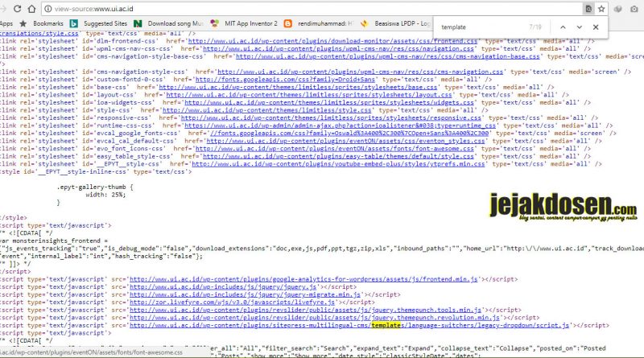Viewport: 644px width, 358px height.
Task: Open the jquery-migrate.min.js link
Action: (x=245, y=294)
